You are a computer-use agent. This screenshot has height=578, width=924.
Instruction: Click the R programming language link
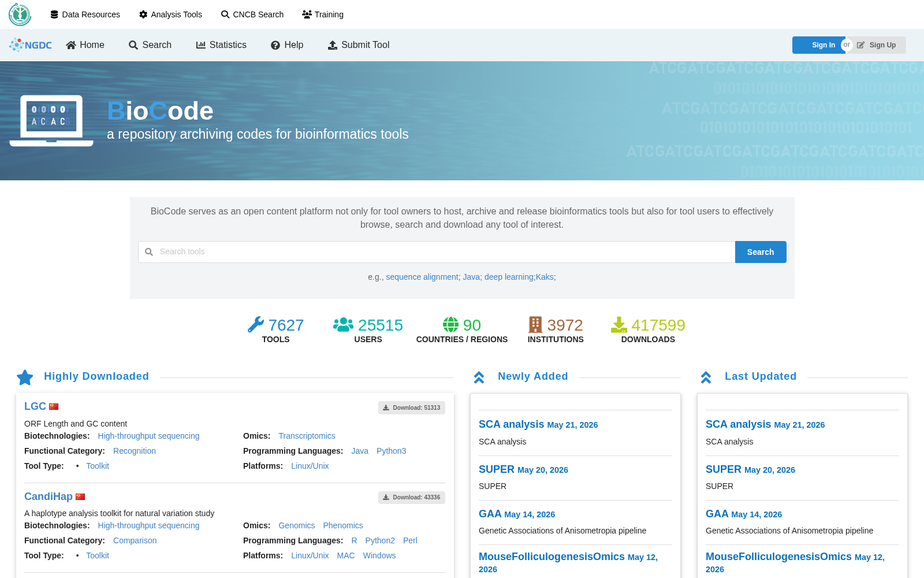click(354, 541)
